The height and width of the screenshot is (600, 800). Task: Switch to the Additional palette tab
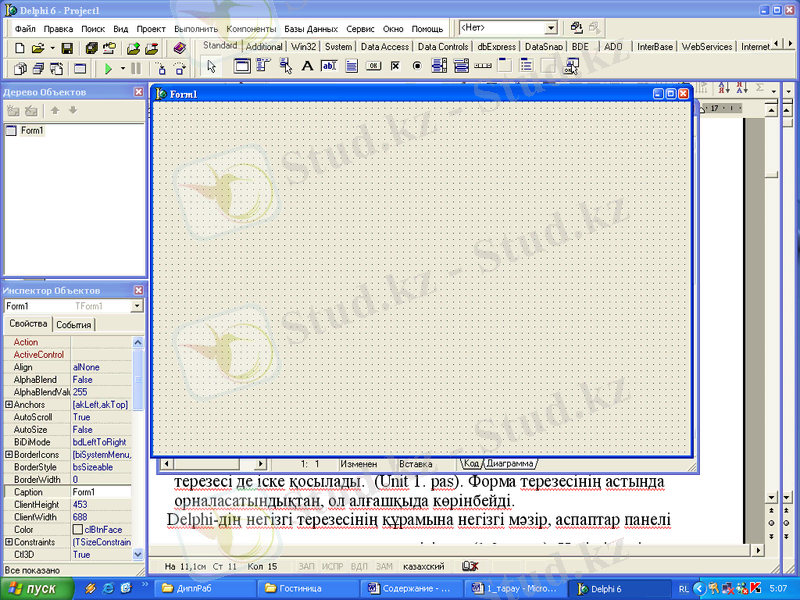pyautogui.click(x=264, y=46)
